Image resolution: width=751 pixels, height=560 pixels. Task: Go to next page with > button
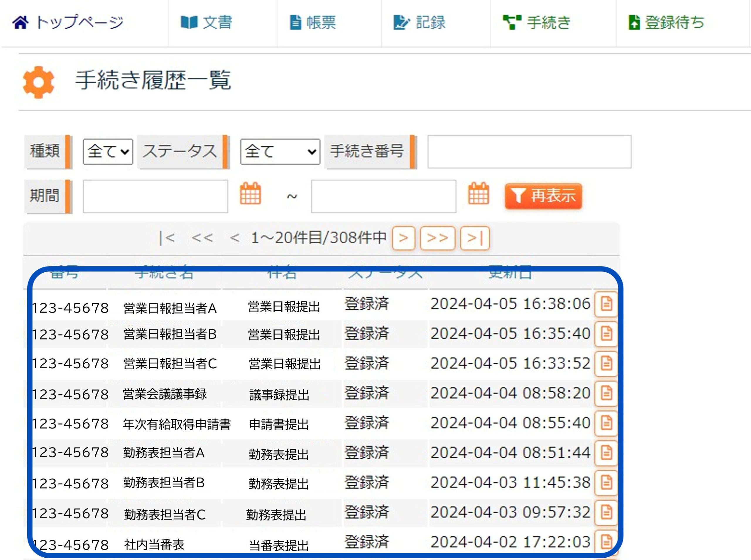point(403,238)
